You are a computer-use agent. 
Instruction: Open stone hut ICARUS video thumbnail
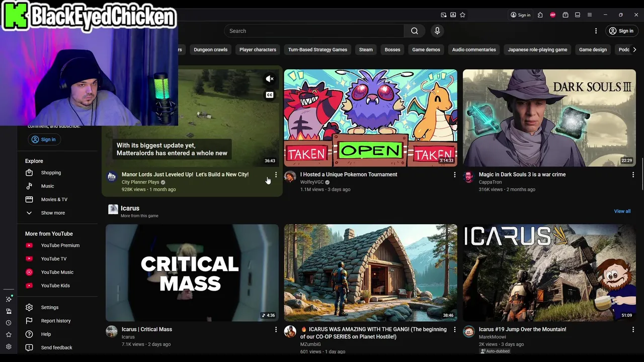(x=370, y=273)
